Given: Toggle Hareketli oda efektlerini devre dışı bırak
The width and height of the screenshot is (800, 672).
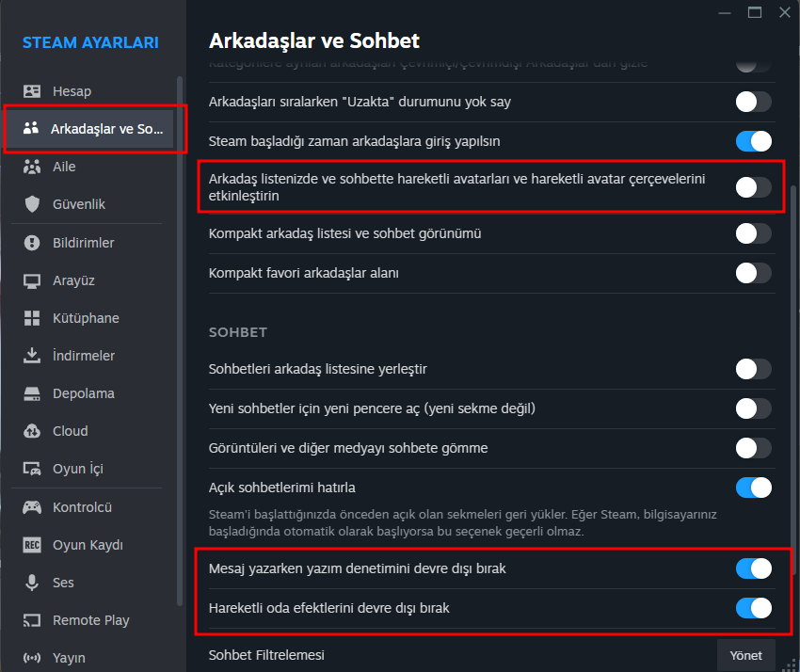Looking at the screenshot, I should coord(753,608).
